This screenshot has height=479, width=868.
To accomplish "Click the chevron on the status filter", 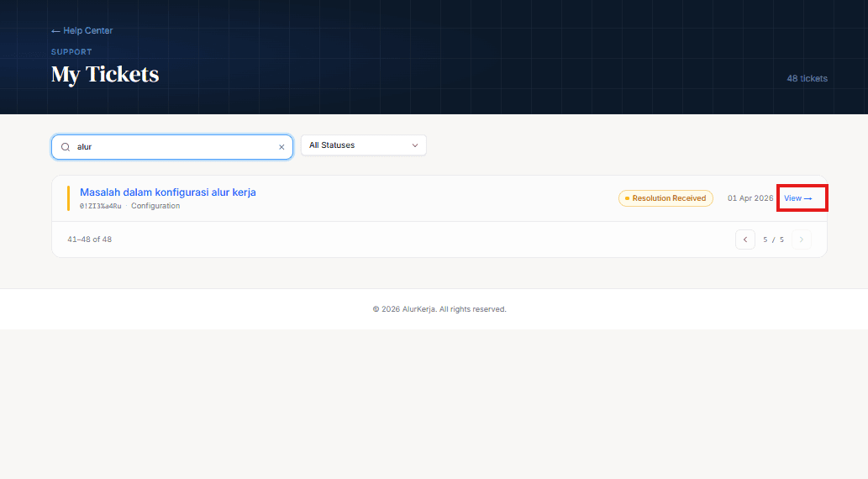I will pyautogui.click(x=415, y=145).
